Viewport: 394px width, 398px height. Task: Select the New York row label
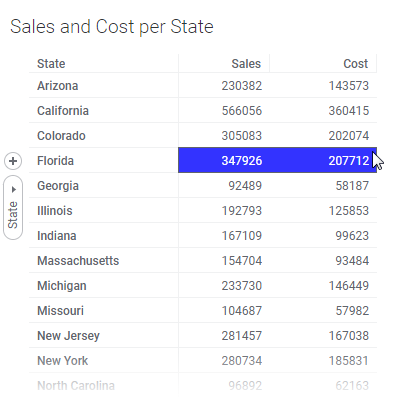tap(63, 361)
